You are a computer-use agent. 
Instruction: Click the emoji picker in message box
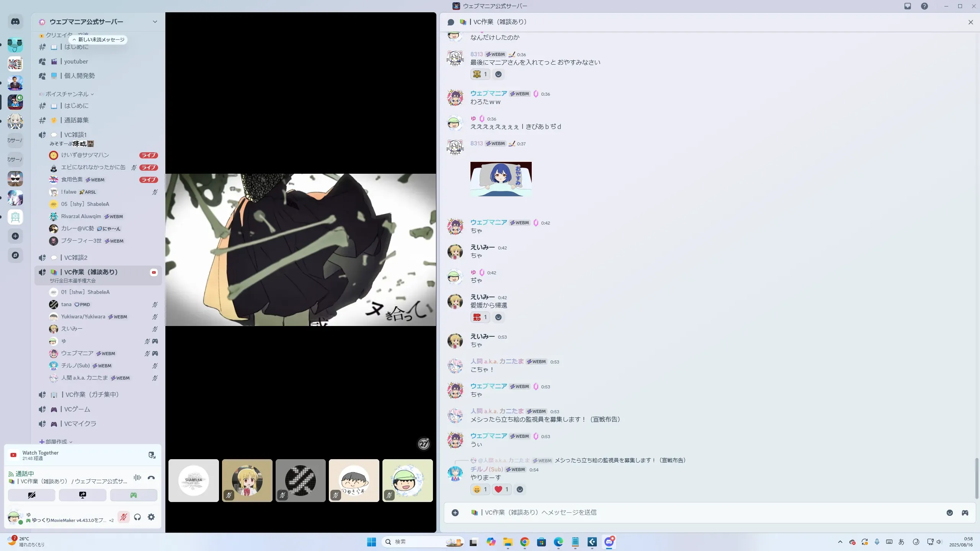pyautogui.click(x=949, y=513)
